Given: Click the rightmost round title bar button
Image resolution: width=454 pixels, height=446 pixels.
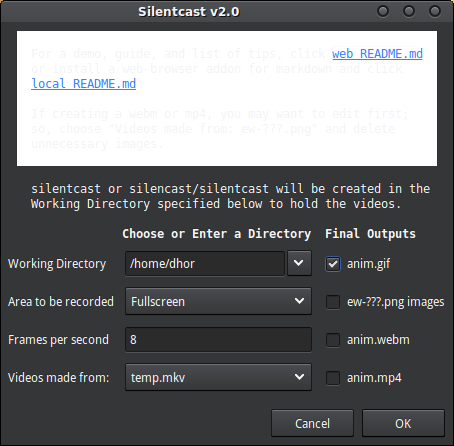Looking at the screenshot, I should (x=435, y=11).
